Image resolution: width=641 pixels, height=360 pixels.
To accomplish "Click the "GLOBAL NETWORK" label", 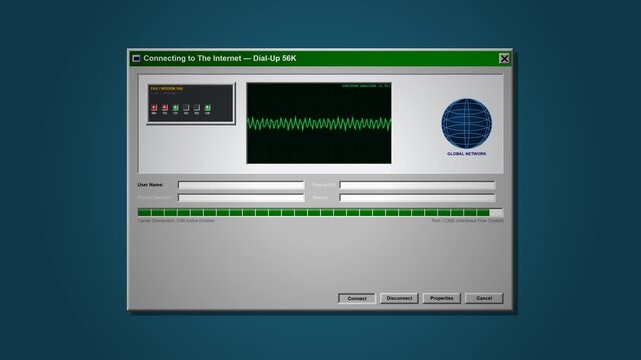I will click(x=466, y=154).
